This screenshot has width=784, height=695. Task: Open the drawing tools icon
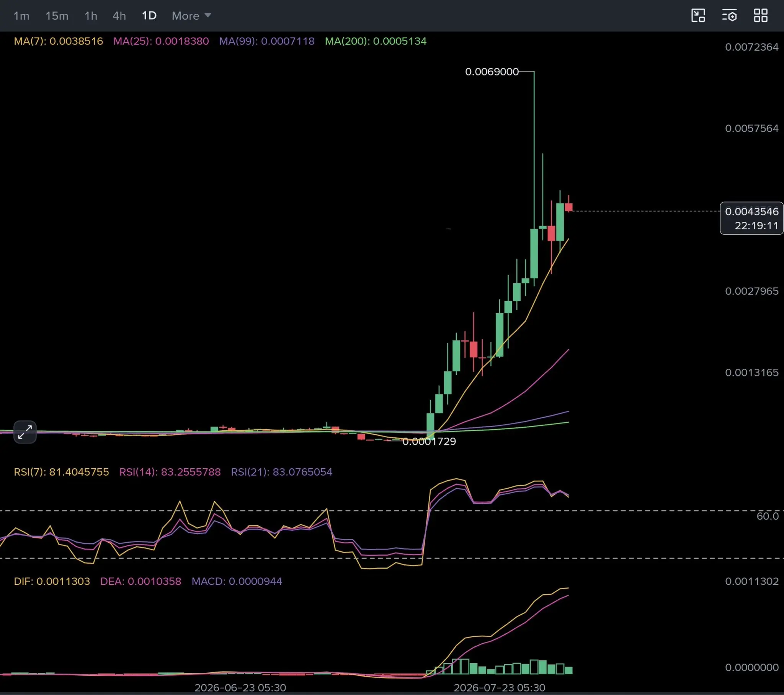pyautogui.click(x=698, y=16)
